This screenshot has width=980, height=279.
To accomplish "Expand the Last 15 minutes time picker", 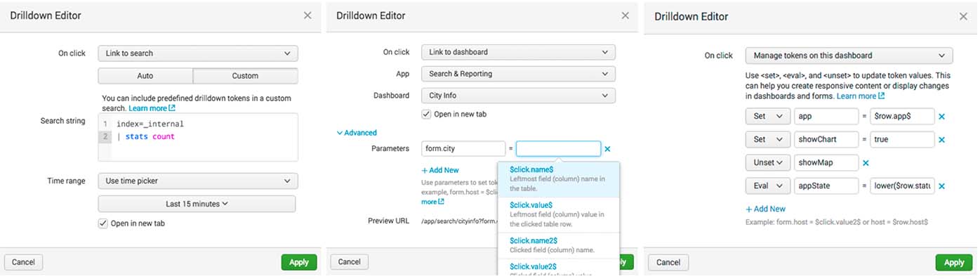I will point(197,204).
